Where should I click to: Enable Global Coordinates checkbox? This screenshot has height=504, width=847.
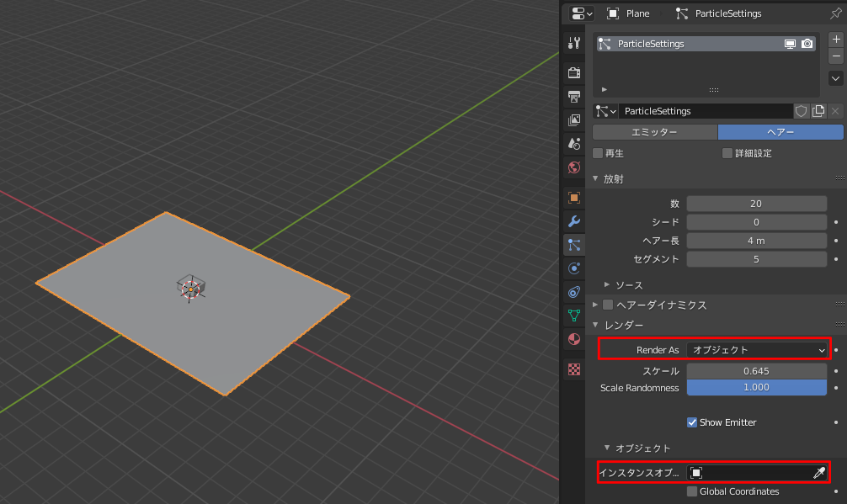pos(692,491)
